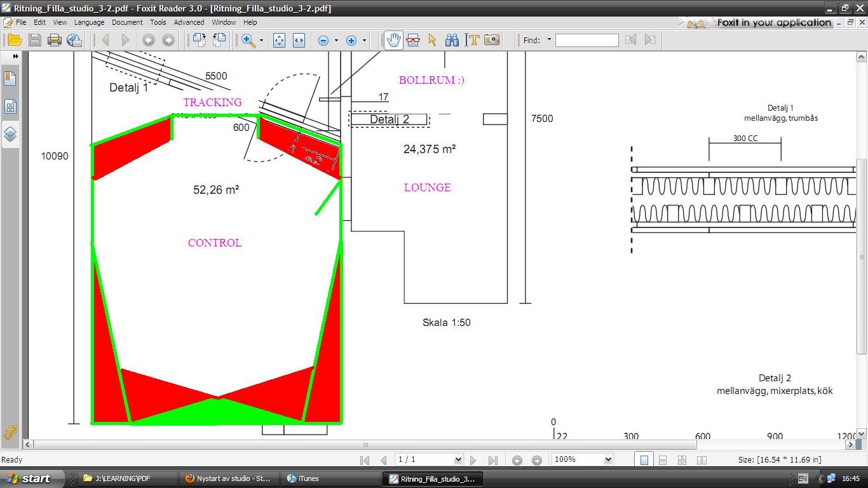Expand the Find options dropdown arrow
This screenshot has width=868, height=488.
pos(549,40)
